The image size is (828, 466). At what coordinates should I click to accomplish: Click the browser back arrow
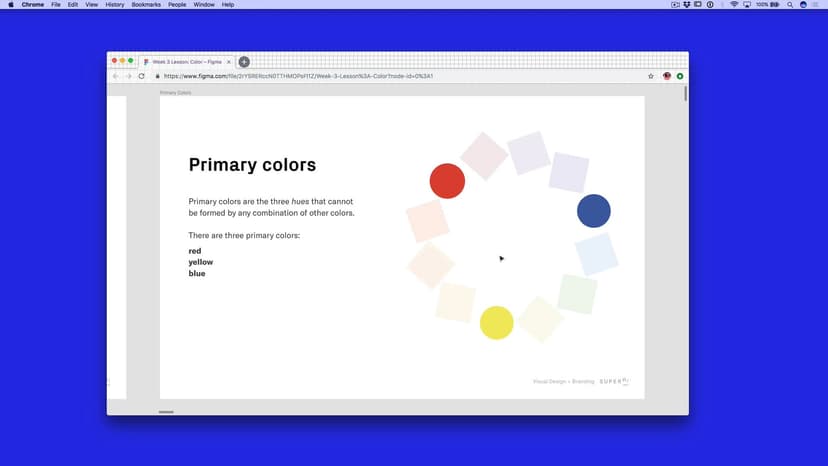click(115, 76)
